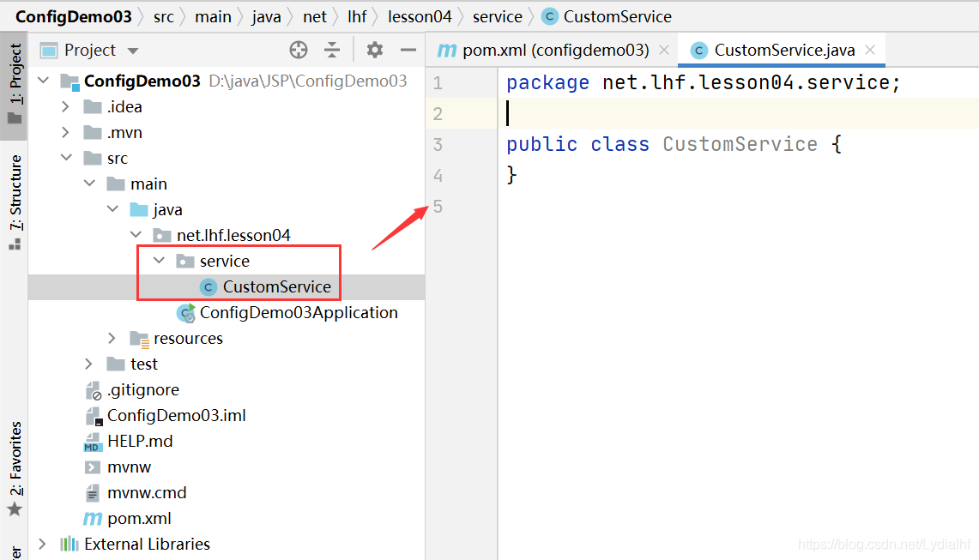
Task: Click main in the breadcrumb bar
Action: 213,16
